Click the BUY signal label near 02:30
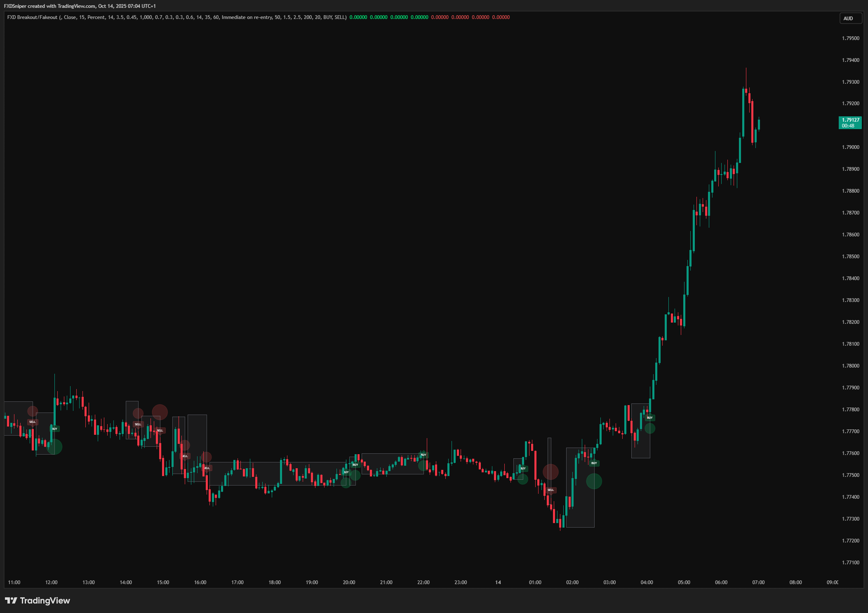Screen dimensions: 868x613 pyautogui.click(x=594, y=463)
